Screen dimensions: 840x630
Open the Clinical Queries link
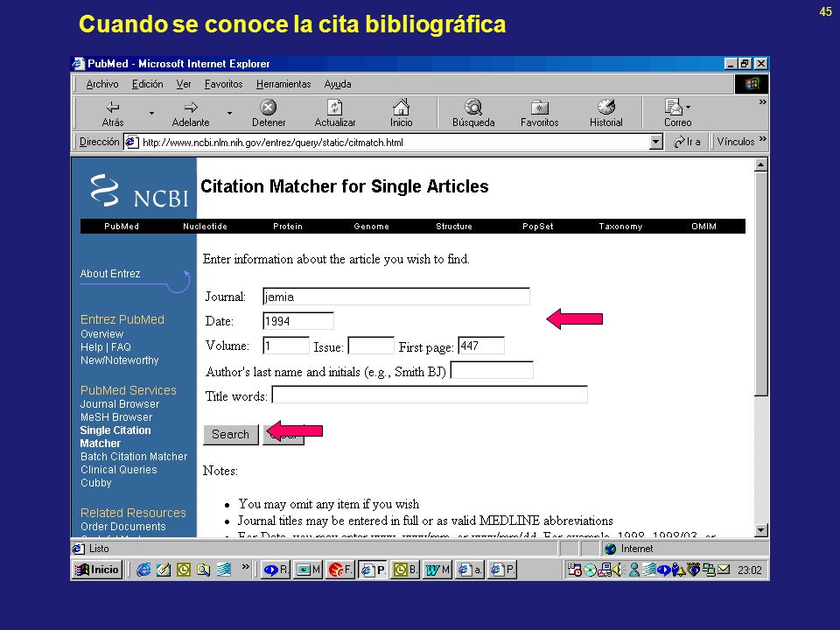click(119, 469)
